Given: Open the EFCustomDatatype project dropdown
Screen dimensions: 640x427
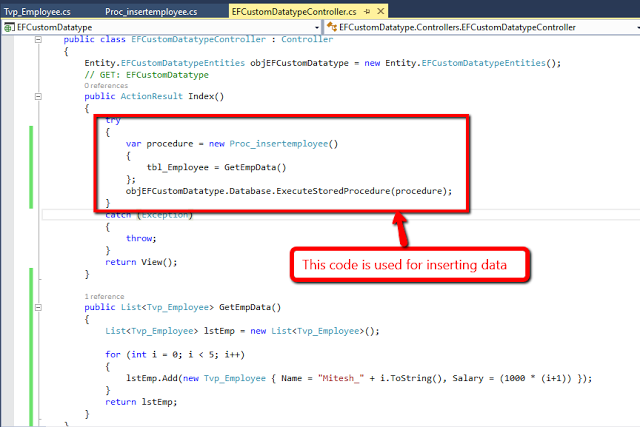Looking at the screenshot, I should [317, 27].
